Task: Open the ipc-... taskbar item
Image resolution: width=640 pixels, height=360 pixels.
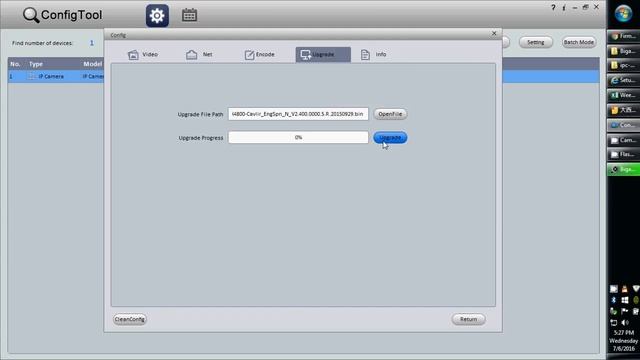Action: pyautogui.click(x=623, y=65)
